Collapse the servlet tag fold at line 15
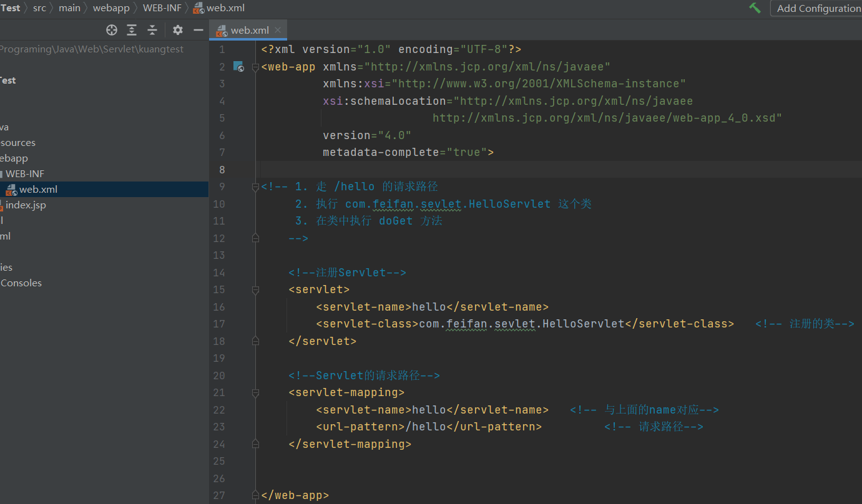Image resolution: width=862 pixels, height=504 pixels. pos(255,290)
